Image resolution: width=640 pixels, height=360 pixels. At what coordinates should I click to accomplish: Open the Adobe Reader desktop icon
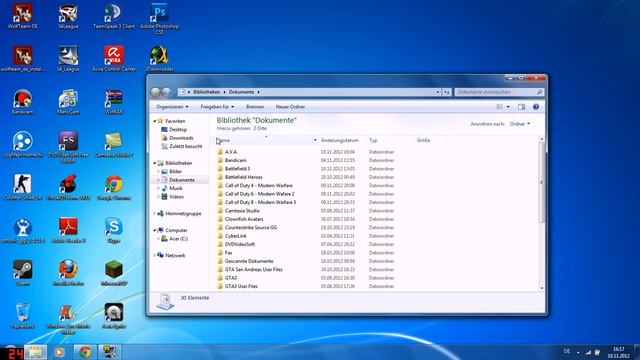pos(68,231)
